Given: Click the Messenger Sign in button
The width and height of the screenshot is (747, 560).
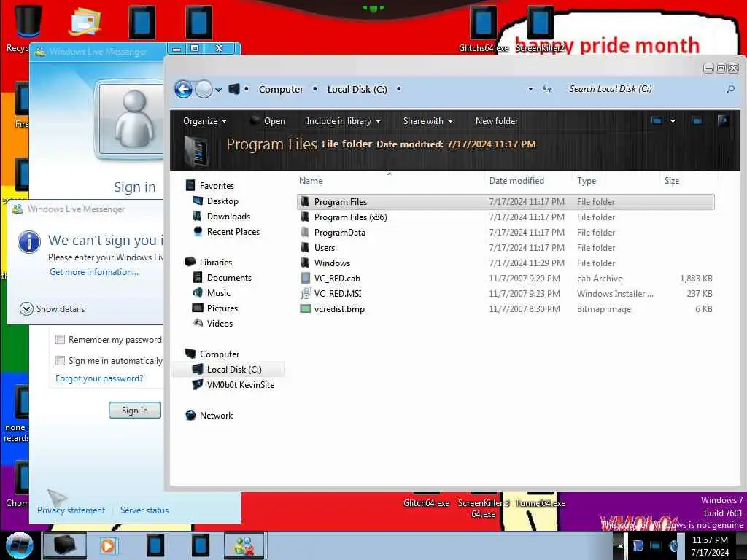Looking at the screenshot, I should pyautogui.click(x=135, y=410).
